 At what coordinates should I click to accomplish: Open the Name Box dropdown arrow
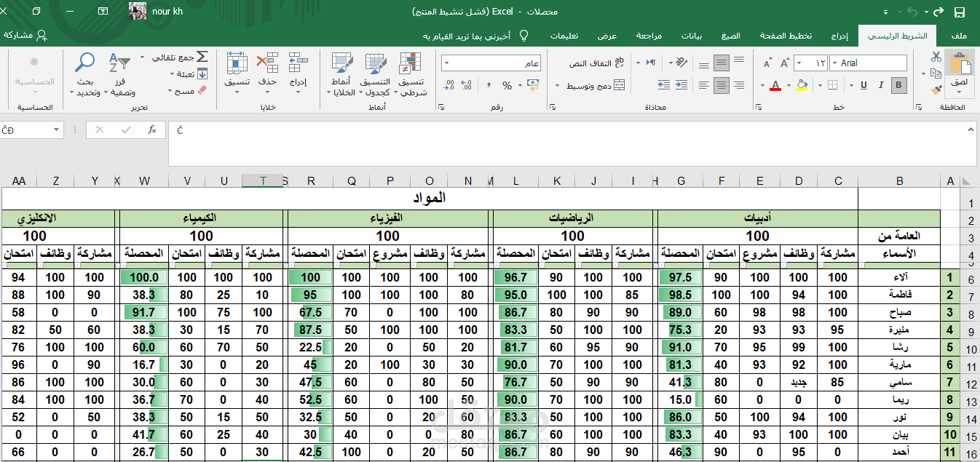pos(56,130)
